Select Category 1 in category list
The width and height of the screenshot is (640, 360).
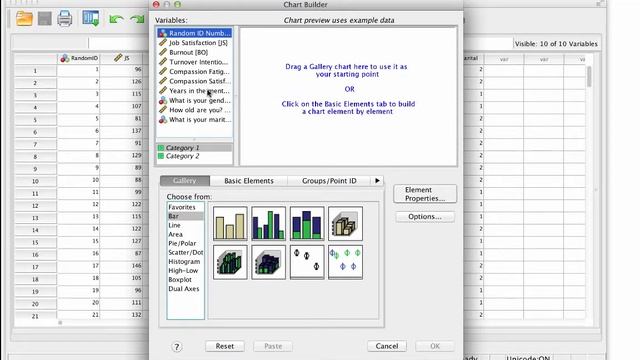[x=195, y=148]
